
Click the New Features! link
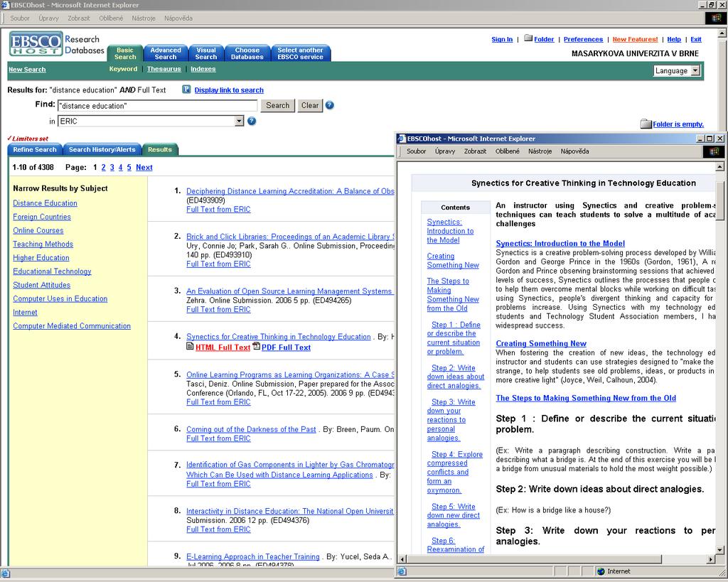click(635, 40)
